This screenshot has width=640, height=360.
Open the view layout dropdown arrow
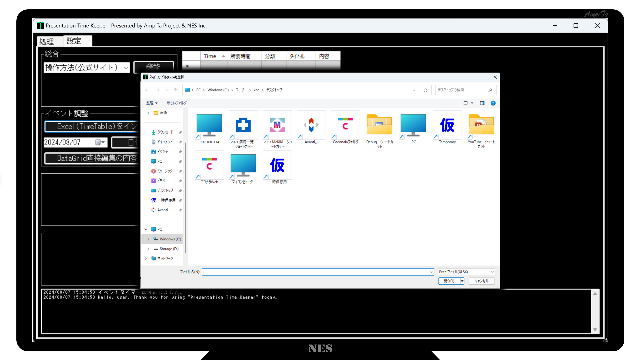[x=472, y=103]
